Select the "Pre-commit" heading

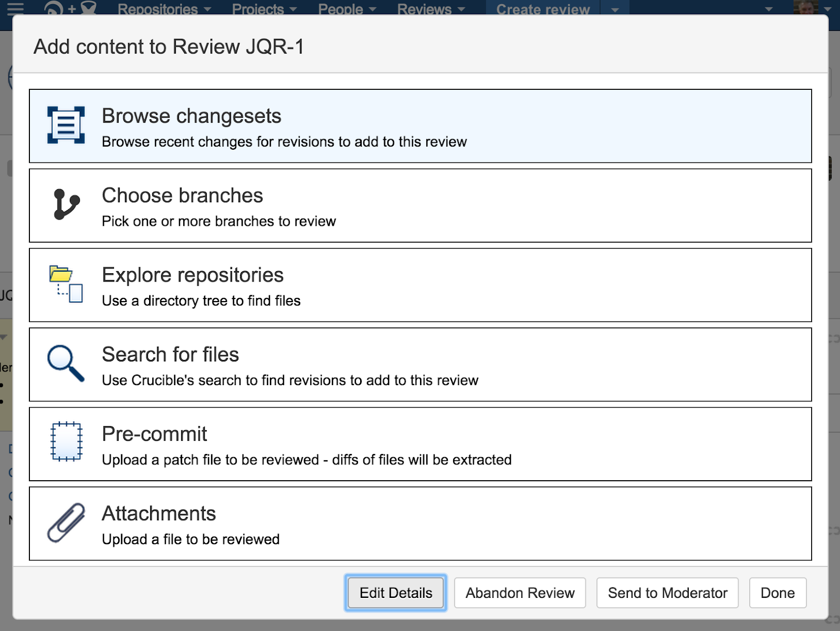[x=154, y=434]
